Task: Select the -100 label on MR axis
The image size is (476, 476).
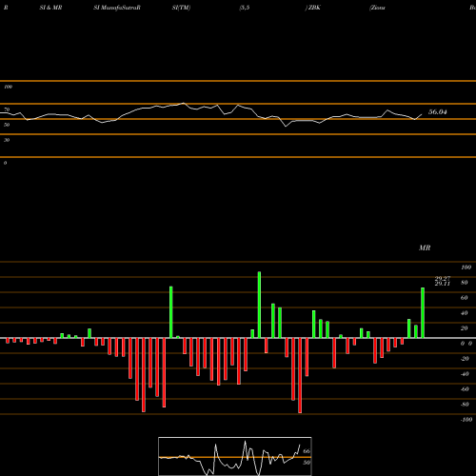Action: [466, 420]
